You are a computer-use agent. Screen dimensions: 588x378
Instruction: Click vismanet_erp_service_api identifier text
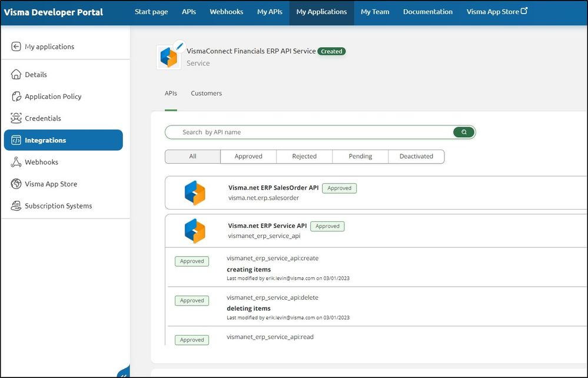pos(264,236)
